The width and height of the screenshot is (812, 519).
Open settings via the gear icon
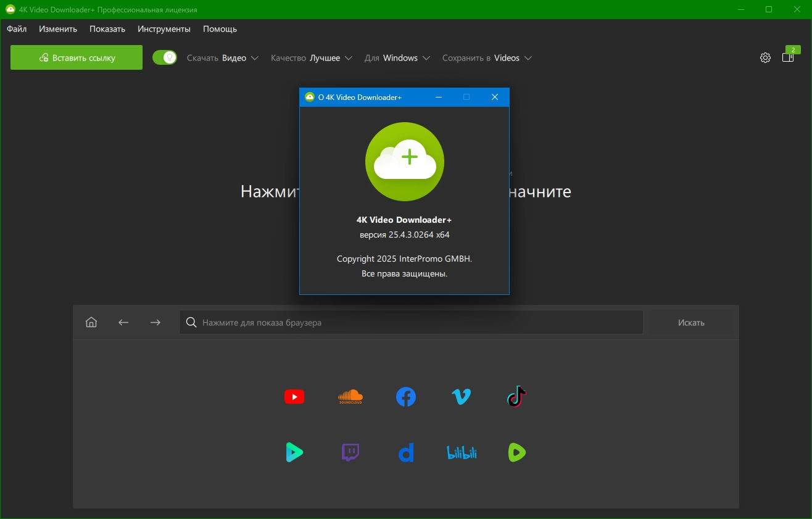click(765, 57)
